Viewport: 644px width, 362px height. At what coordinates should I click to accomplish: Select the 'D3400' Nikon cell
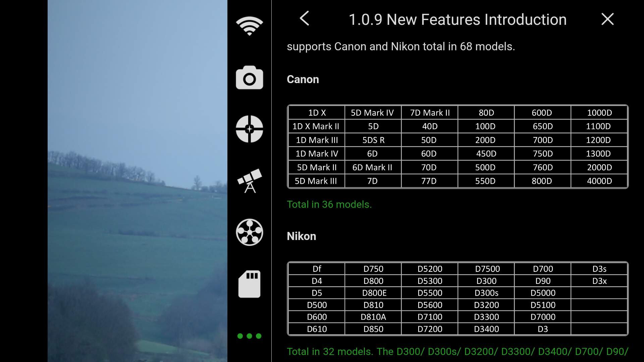[486, 329]
